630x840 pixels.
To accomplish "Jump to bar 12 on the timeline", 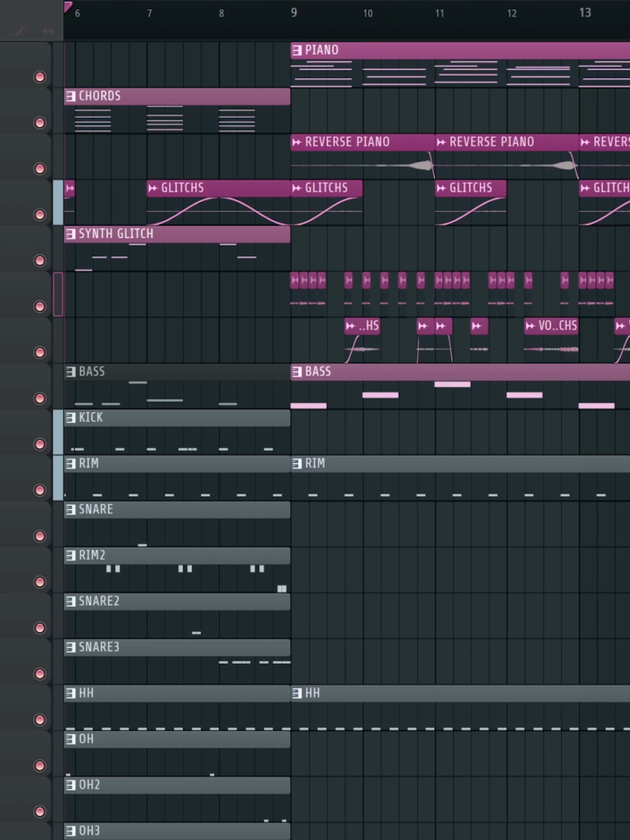I will tap(512, 13).
